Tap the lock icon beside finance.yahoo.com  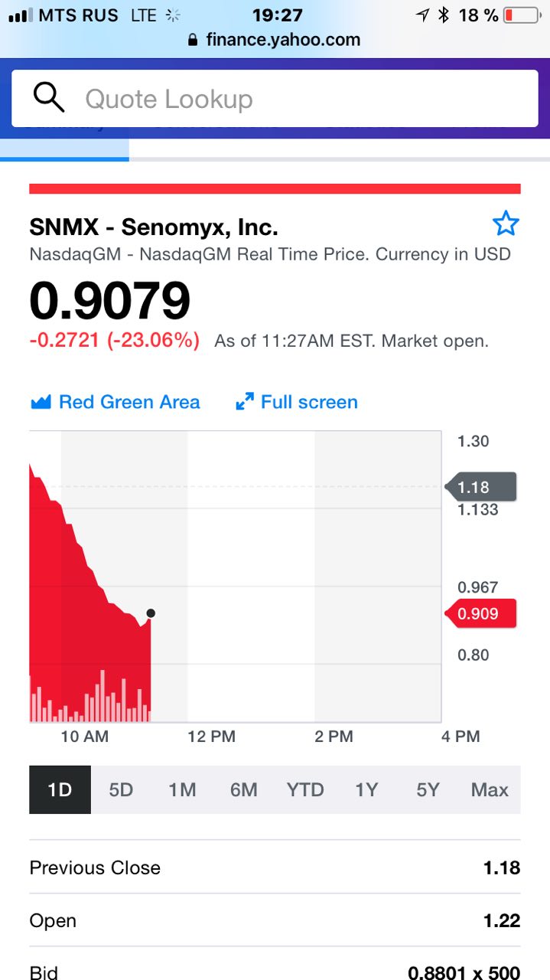(193, 40)
